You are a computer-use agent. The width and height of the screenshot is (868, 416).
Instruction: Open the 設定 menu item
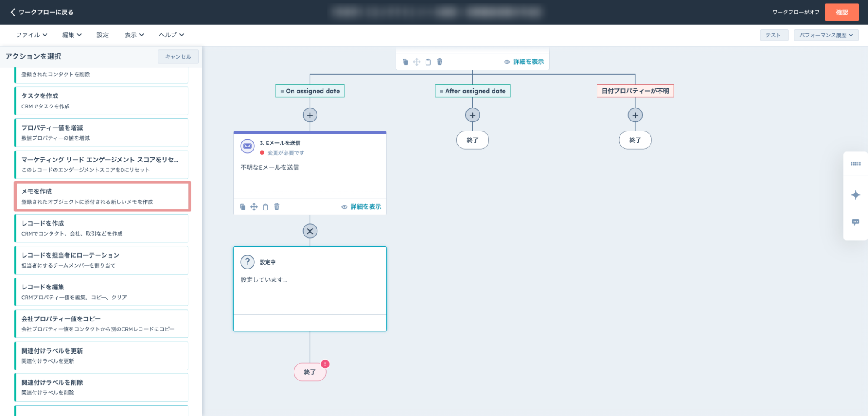(102, 35)
